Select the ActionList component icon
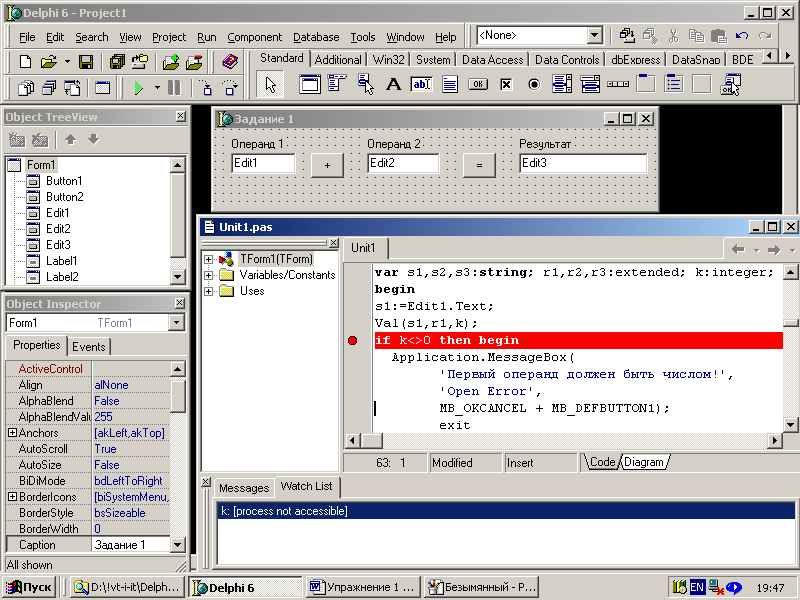This screenshot has height=600, width=800. click(x=730, y=84)
